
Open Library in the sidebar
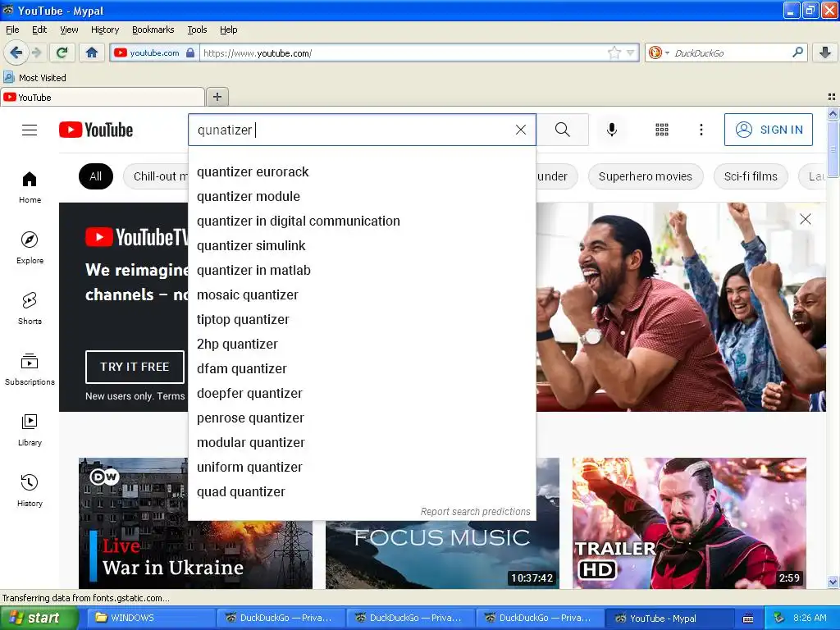point(30,430)
